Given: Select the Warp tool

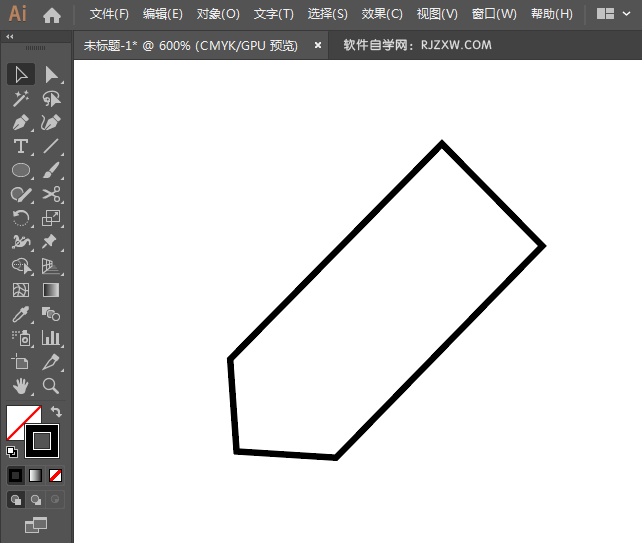Looking at the screenshot, I should [21, 242].
